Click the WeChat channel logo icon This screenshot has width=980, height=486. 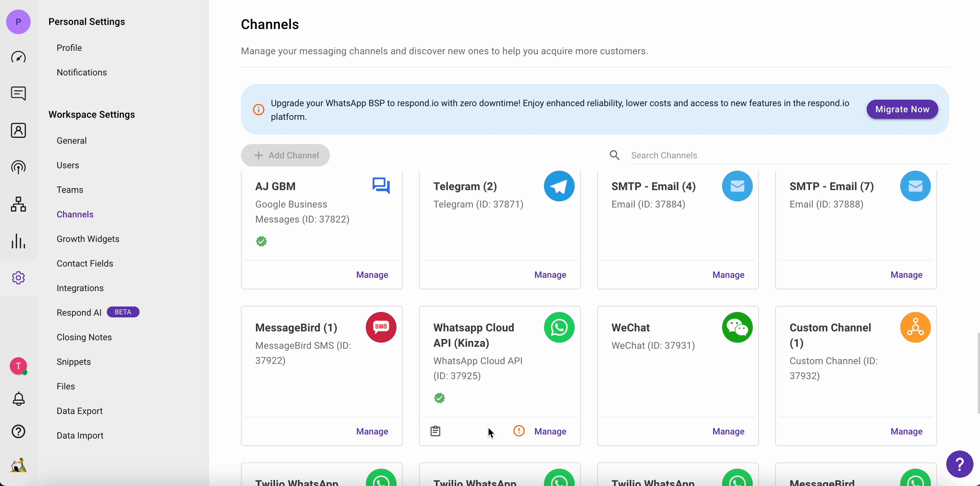click(x=737, y=327)
